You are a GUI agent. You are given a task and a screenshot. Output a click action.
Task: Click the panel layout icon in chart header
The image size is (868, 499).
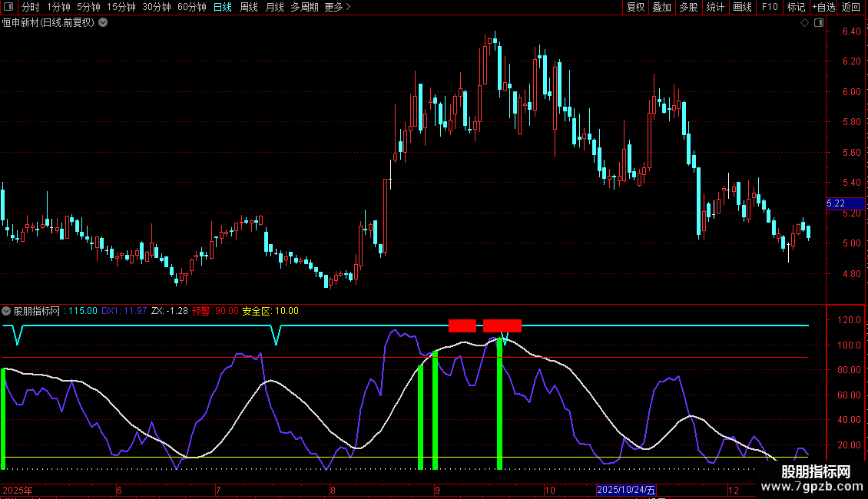click(819, 23)
